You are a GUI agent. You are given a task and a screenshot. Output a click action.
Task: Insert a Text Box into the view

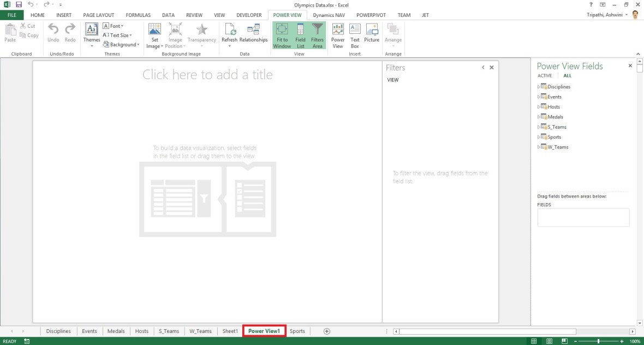click(355, 35)
